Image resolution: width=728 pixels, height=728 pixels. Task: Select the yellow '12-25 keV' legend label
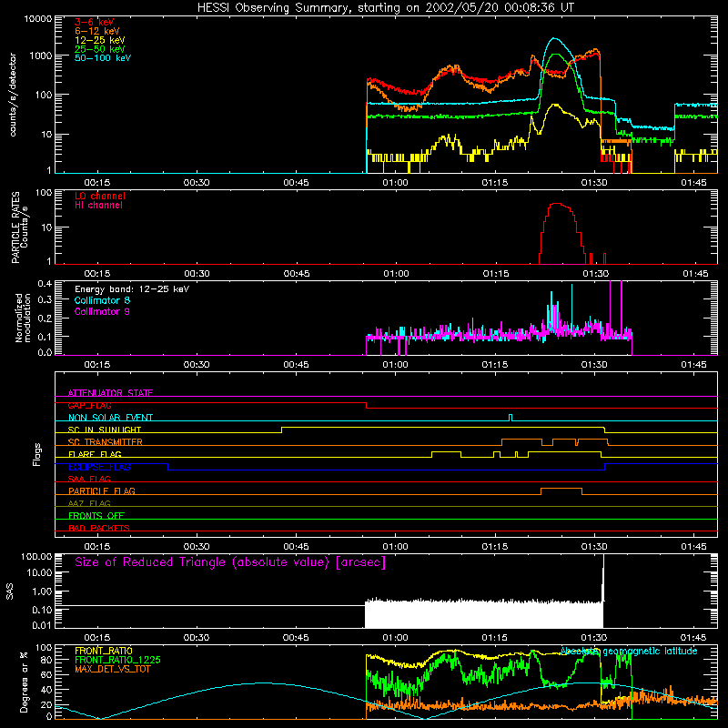(x=100, y=40)
